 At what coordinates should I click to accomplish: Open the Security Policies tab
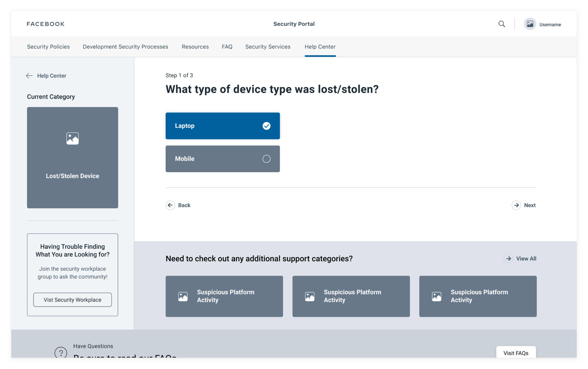(48, 47)
